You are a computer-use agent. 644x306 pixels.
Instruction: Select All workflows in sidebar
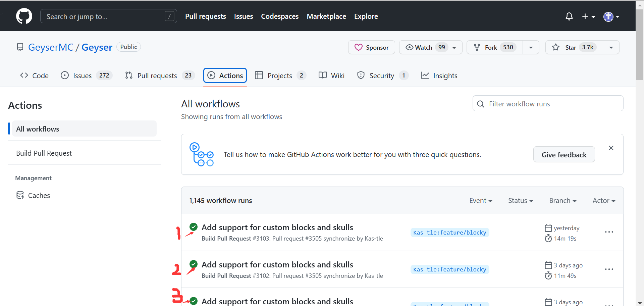coord(84,129)
